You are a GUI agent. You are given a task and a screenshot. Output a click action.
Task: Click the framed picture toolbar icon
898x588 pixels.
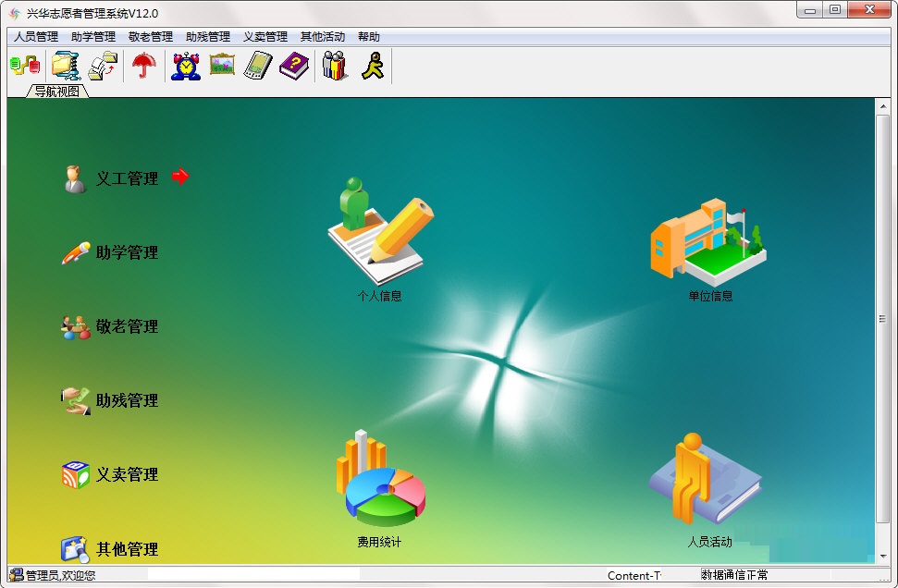222,64
